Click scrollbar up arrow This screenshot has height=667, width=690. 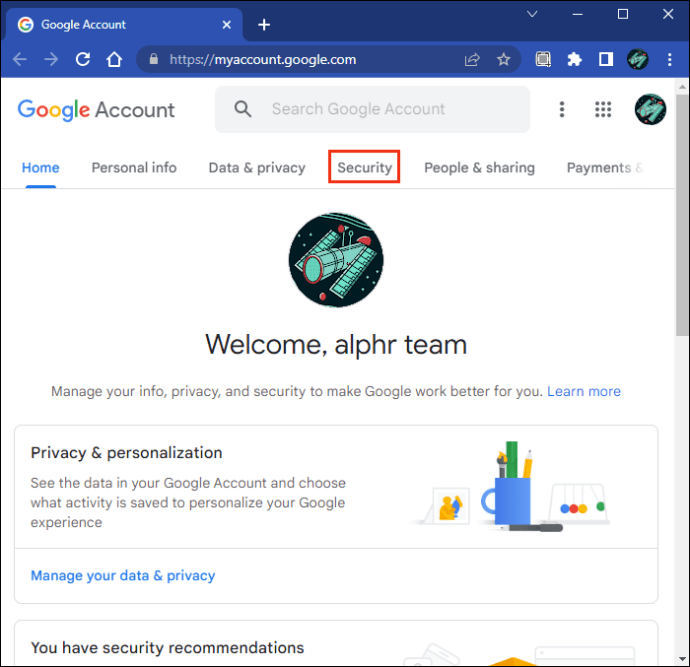point(682,87)
